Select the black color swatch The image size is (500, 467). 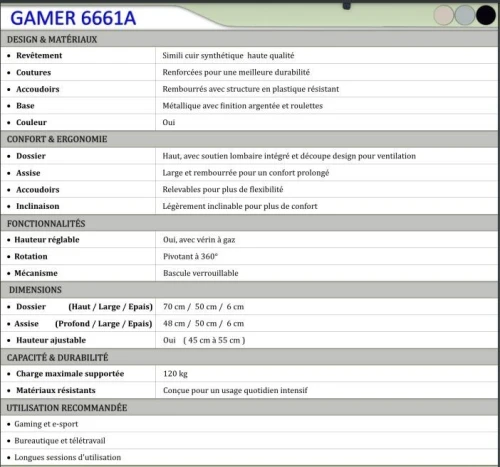[x=485, y=15]
